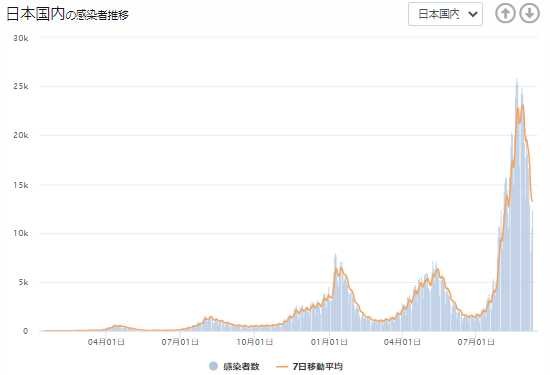Screen dimensions: 550x375
Task: Click the chart title 日本国内の感染者推移
Action: tap(68, 14)
